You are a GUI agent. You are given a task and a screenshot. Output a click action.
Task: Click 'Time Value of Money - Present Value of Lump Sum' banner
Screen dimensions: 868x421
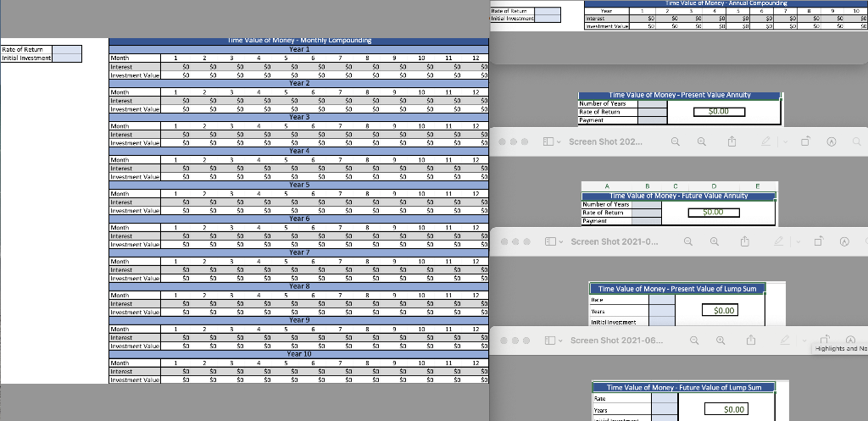pyautogui.click(x=677, y=289)
